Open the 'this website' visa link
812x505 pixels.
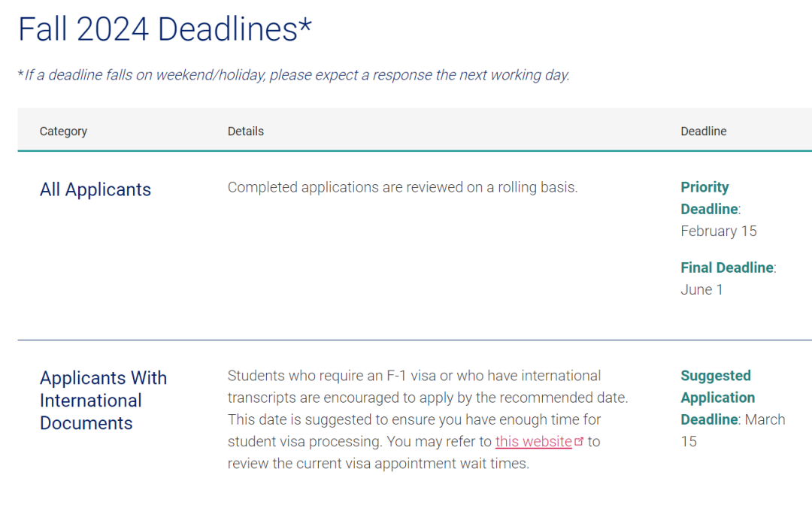[533, 442]
